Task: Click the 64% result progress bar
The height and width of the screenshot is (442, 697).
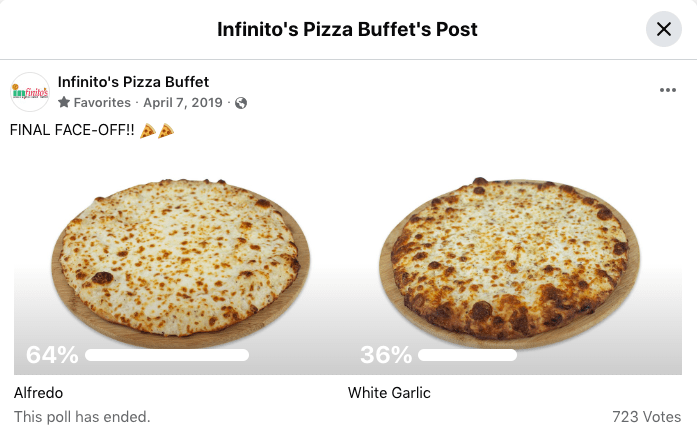Action: tap(167, 355)
